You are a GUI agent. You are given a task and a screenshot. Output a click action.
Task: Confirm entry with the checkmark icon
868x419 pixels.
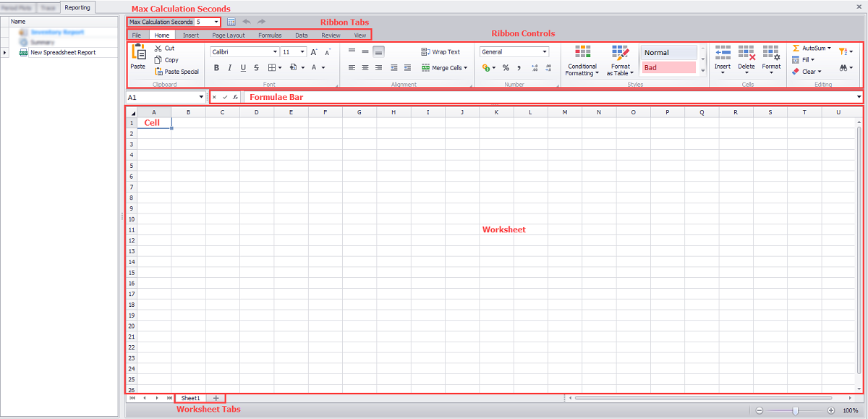pos(225,97)
